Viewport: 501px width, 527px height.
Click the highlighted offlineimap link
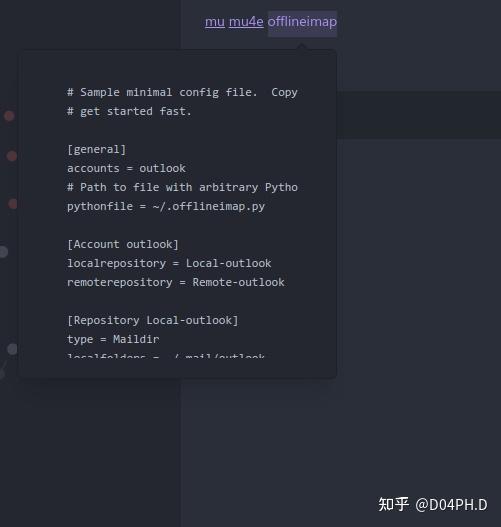302,23
